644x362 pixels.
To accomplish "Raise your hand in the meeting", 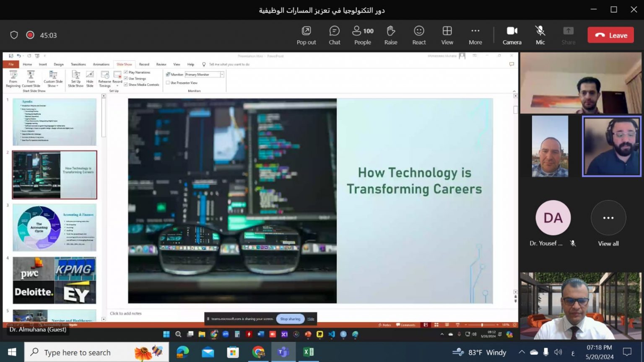I will (390, 35).
